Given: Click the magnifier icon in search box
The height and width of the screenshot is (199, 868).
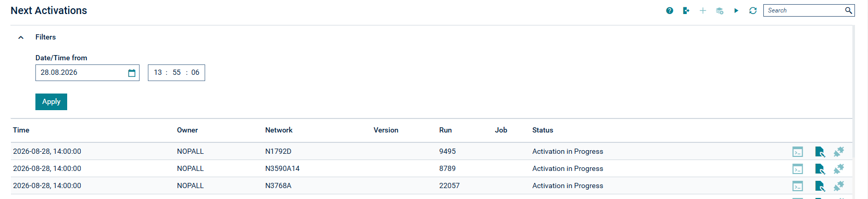Looking at the screenshot, I should (x=848, y=10).
